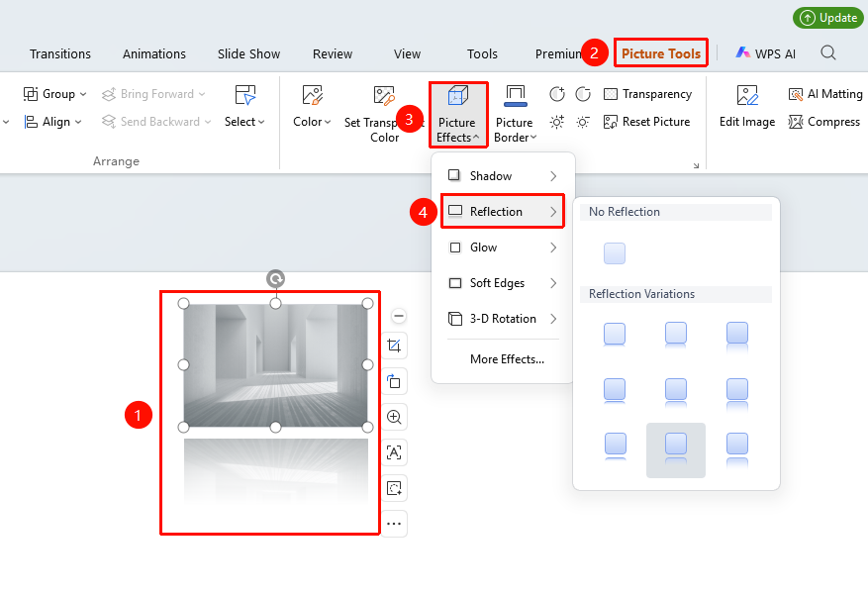Screen dimensions: 868x596
Task: Collapse the floating toolbar with minus icon
Action: pos(399,316)
